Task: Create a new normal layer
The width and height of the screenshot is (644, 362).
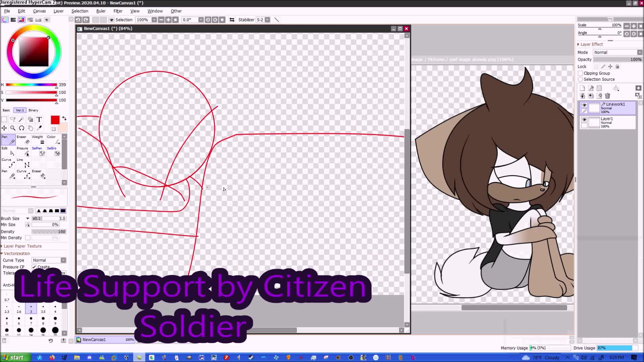Action: 582,88
